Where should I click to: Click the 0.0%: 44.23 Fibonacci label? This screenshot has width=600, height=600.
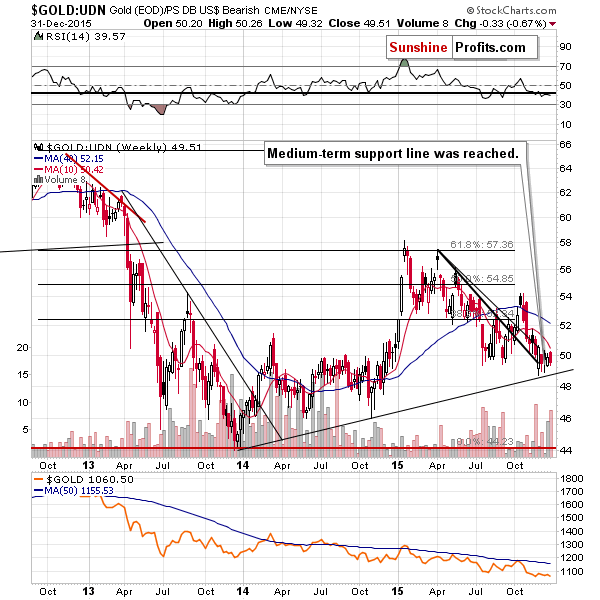coord(484,442)
